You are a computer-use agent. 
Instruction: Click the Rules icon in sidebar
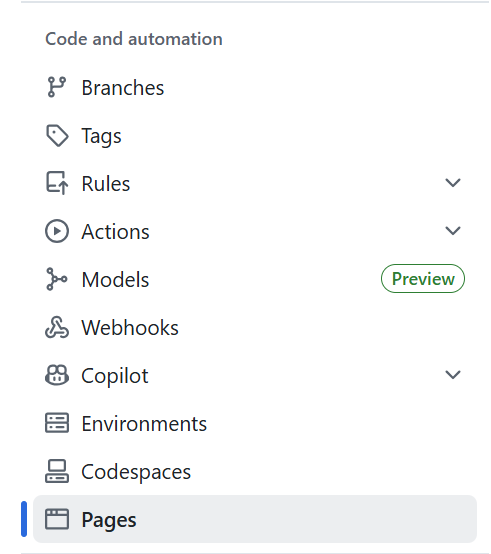(57, 183)
